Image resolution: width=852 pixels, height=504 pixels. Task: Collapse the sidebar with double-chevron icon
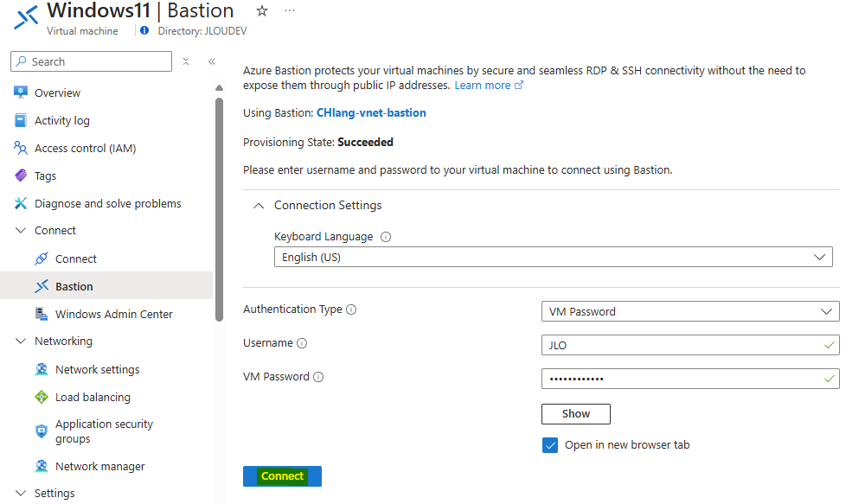[212, 61]
